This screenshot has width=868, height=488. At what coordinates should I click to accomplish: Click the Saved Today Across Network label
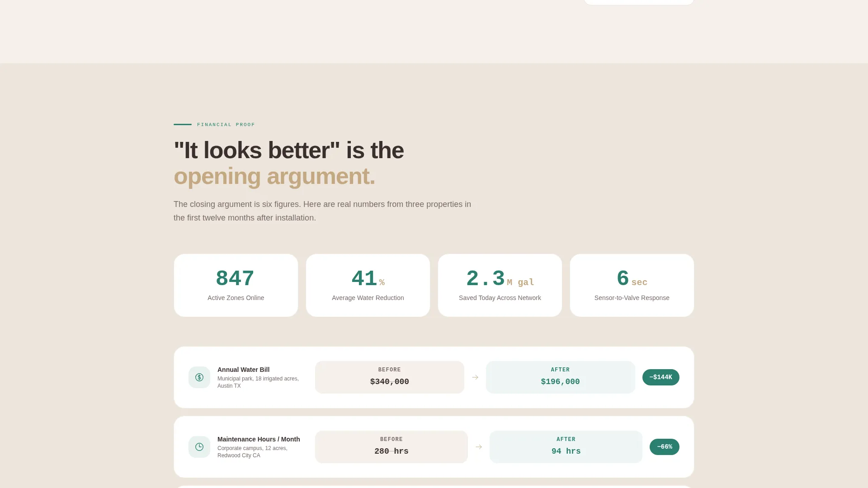pos(500,298)
